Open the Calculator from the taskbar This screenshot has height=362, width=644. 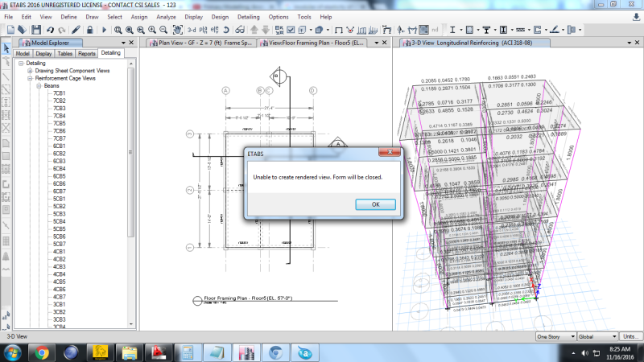point(188,352)
